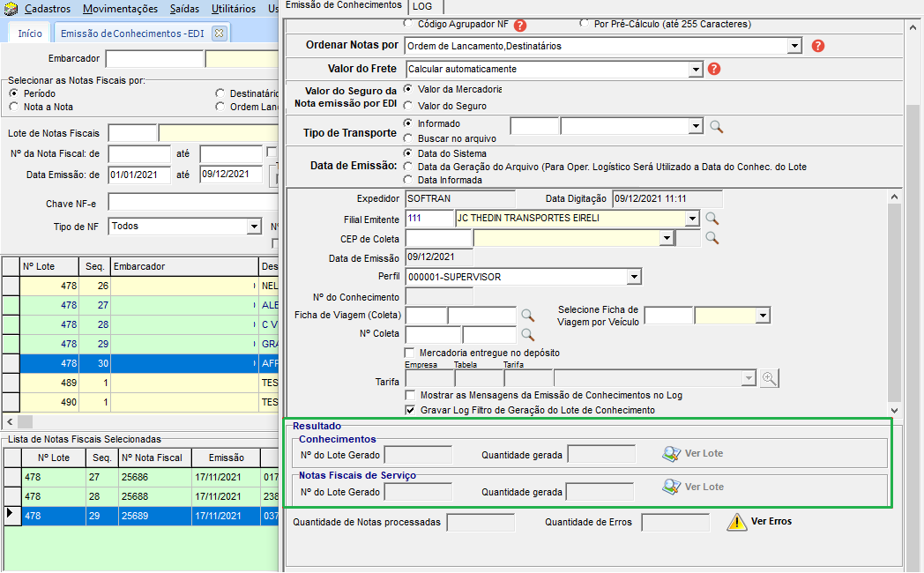
Task: Select Buscar no arquivo transport option
Action: (408, 138)
